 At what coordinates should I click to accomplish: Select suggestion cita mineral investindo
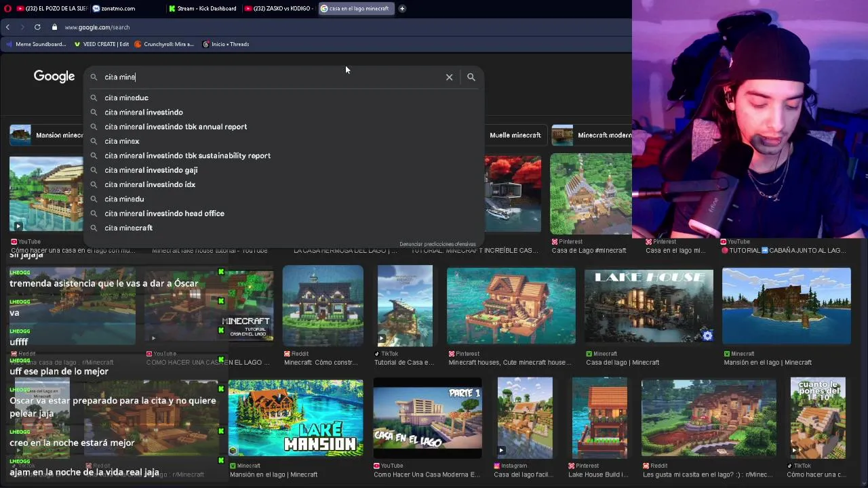coord(283,113)
